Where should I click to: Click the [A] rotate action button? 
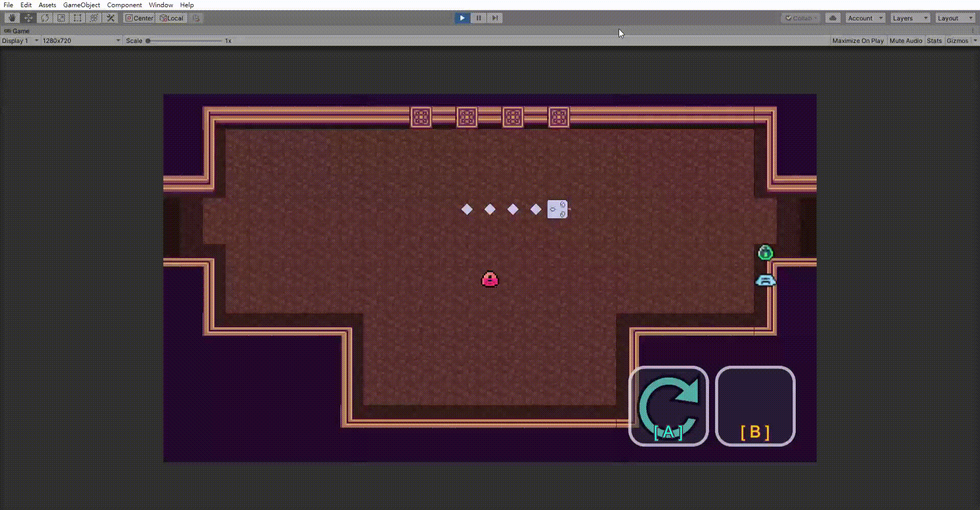click(669, 406)
